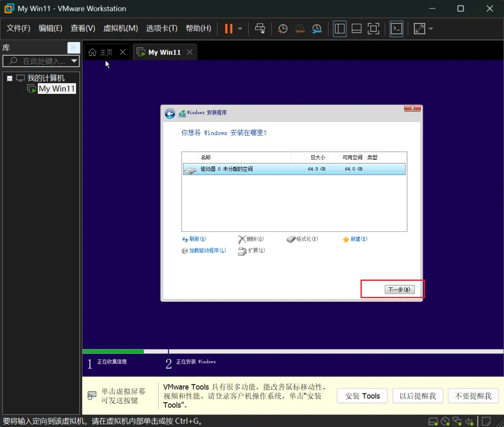Screen dimensions: 504x427
Task: Close the 库 library panel
Action: (x=74, y=48)
